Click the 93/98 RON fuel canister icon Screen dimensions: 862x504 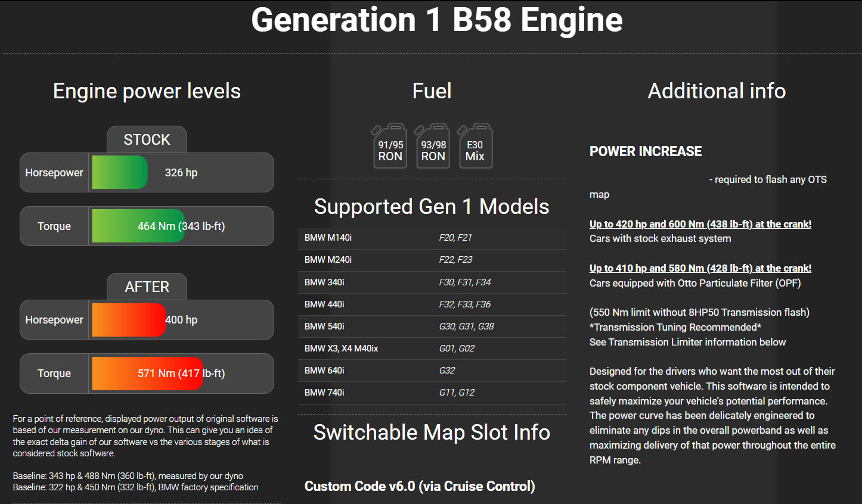coord(433,146)
